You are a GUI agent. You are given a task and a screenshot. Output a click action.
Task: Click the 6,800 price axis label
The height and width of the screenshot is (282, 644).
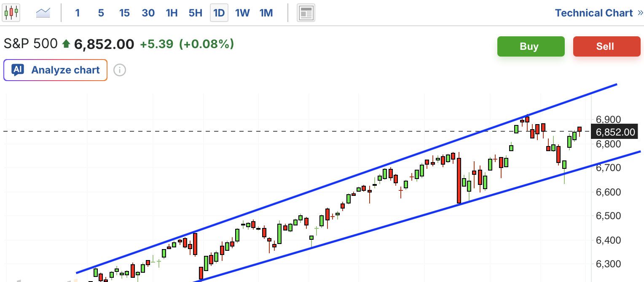click(x=609, y=144)
